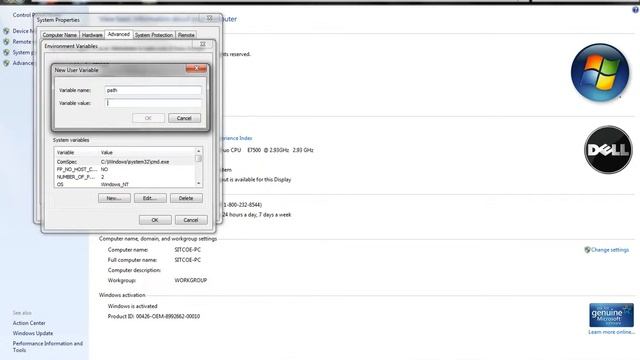Click the WORKGROUP value text
The width and height of the screenshot is (640, 360).
tap(191, 280)
